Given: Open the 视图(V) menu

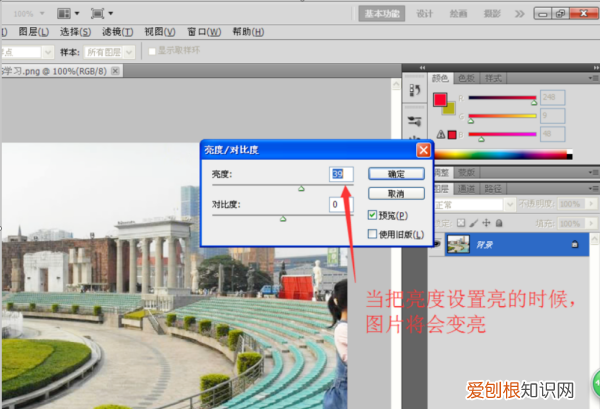Looking at the screenshot, I should [x=160, y=32].
